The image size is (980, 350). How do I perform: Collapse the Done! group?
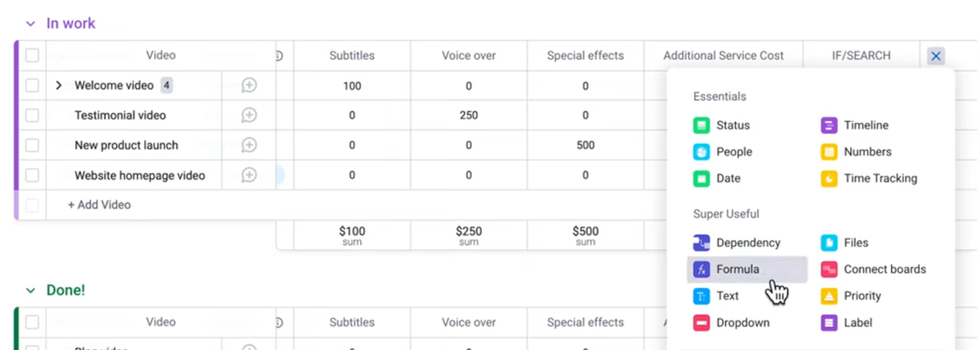tap(30, 290)
